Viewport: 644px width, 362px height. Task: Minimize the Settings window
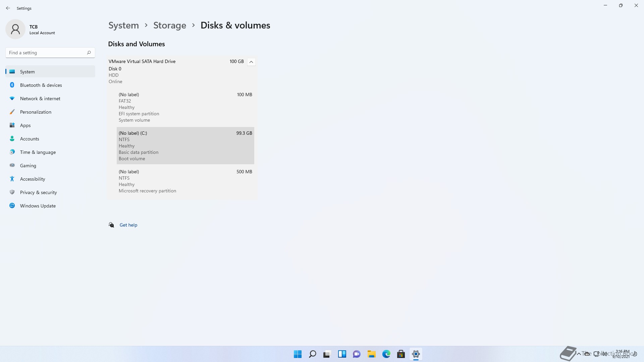point(605,5)
